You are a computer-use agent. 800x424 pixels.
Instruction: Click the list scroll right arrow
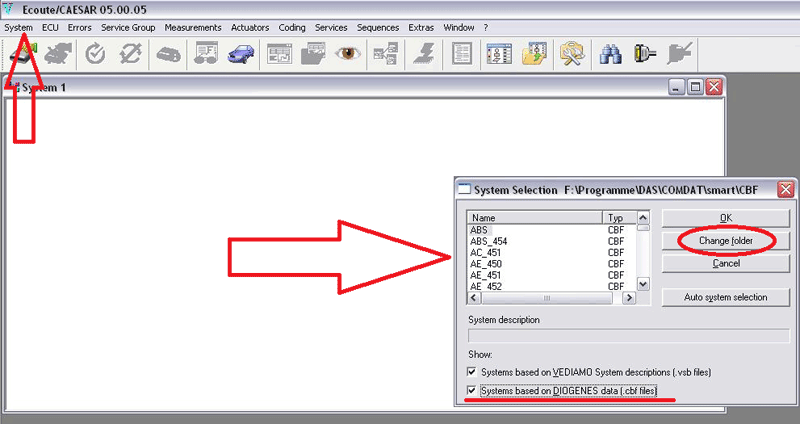[x=629, y=298]
